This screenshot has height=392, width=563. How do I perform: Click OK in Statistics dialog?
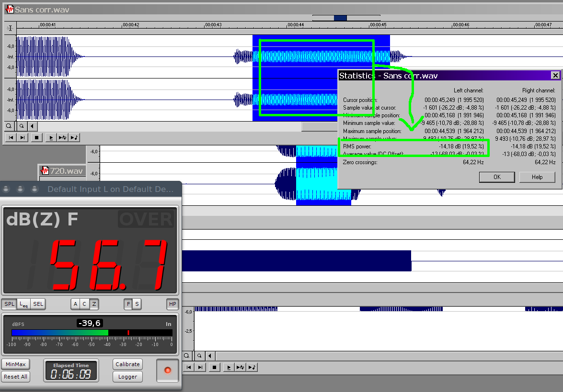point(497,177)
